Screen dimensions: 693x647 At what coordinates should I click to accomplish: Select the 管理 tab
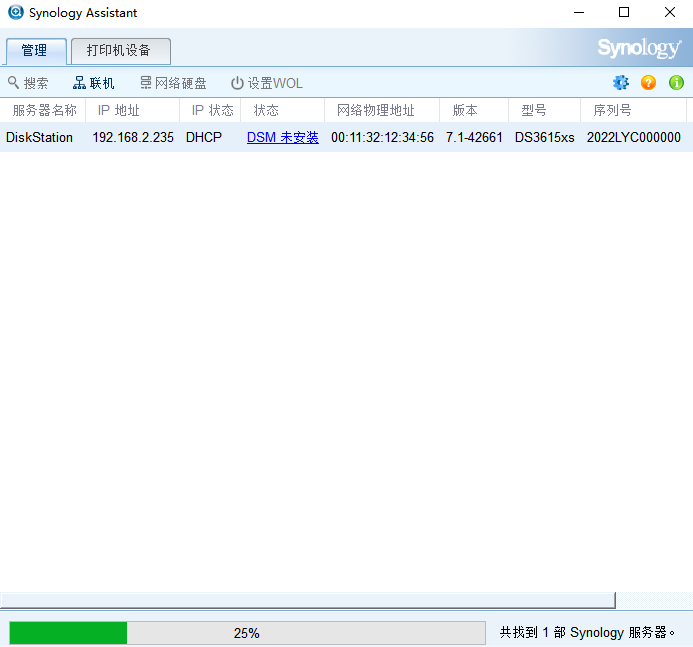(x=35, y=51)
